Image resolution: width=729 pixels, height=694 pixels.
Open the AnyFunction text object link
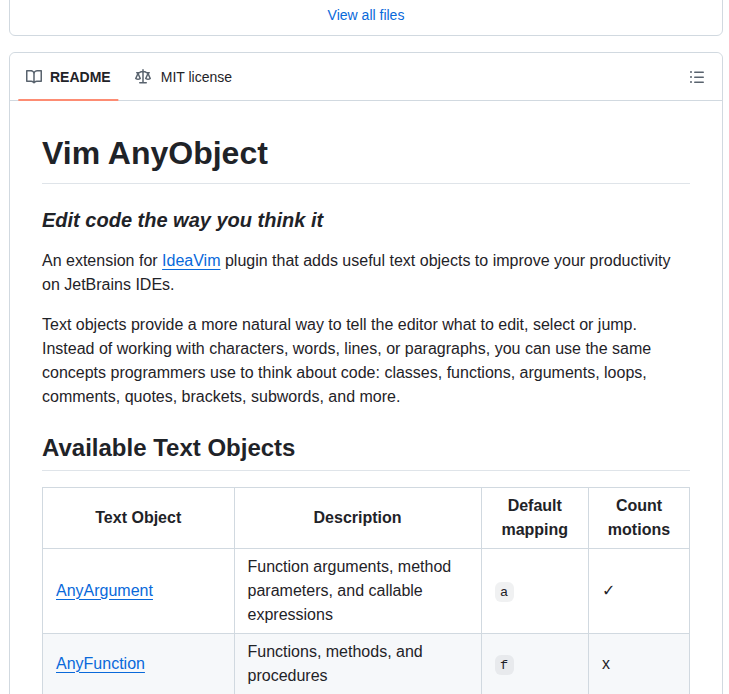point(100,663)
